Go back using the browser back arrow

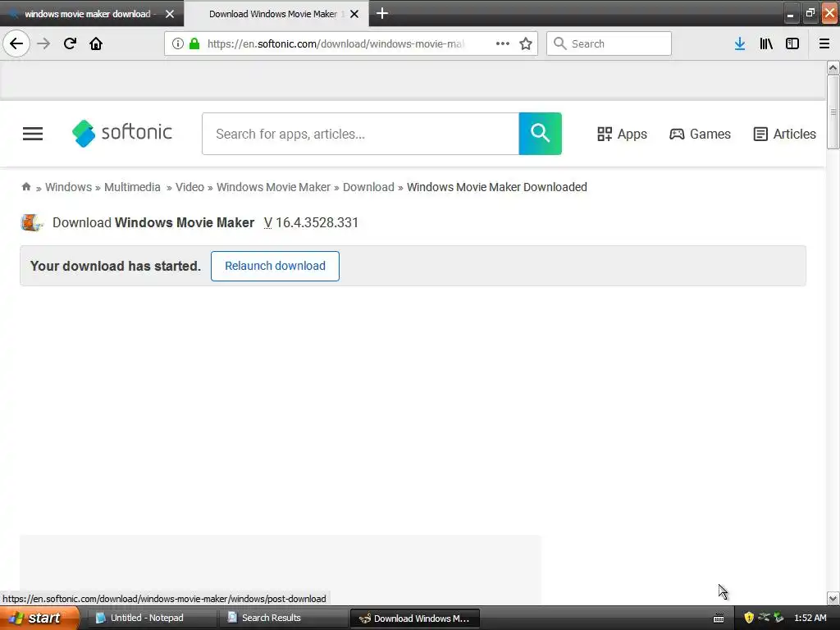point(16,43)
